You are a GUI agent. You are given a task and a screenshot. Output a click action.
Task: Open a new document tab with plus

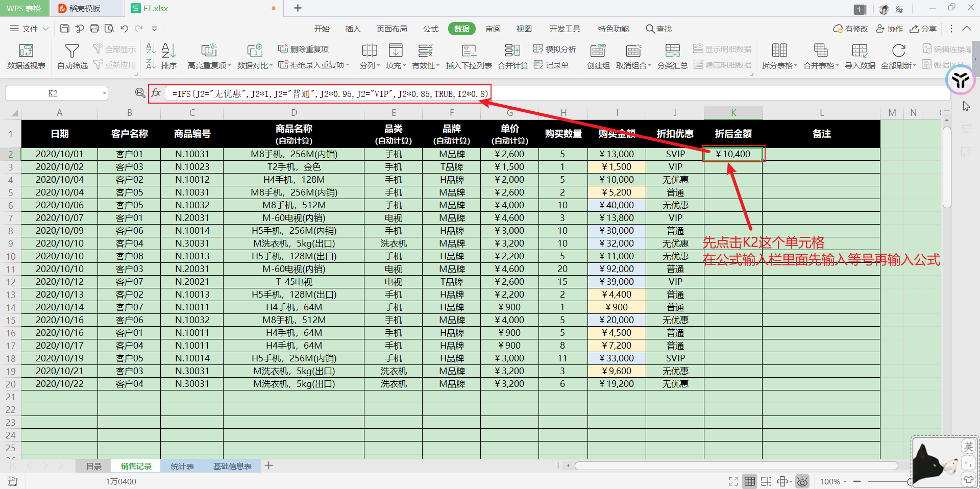pos(298,8)
